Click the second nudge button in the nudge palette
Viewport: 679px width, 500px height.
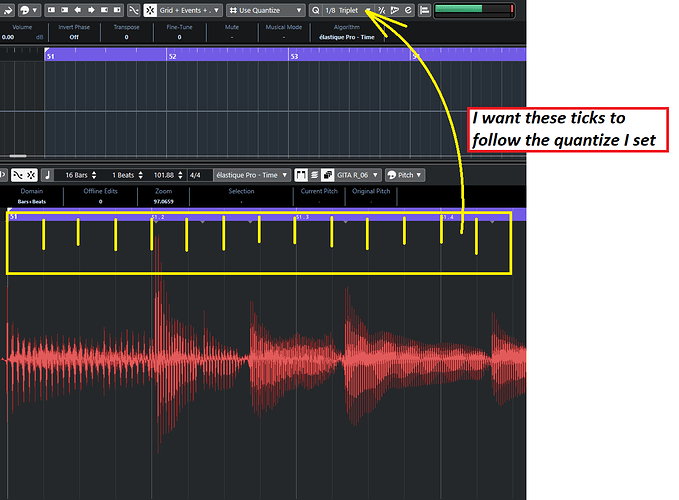coord(65,10)
